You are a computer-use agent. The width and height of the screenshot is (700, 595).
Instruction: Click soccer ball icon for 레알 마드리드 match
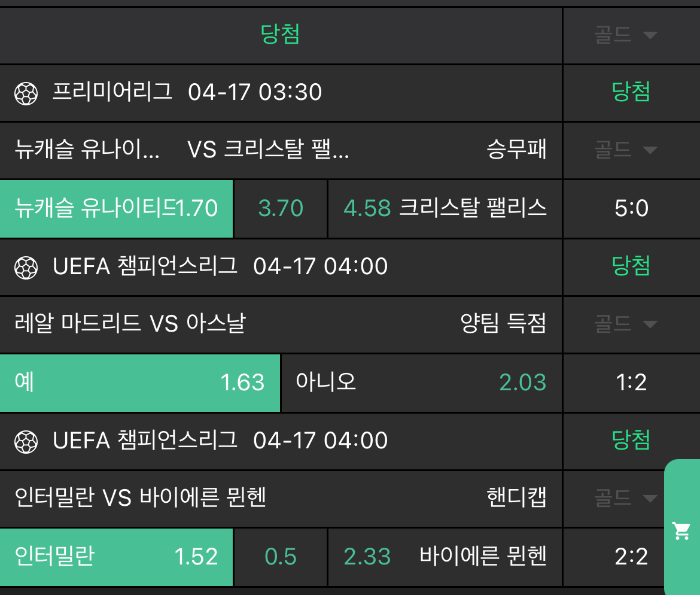[x=26, y=267]
